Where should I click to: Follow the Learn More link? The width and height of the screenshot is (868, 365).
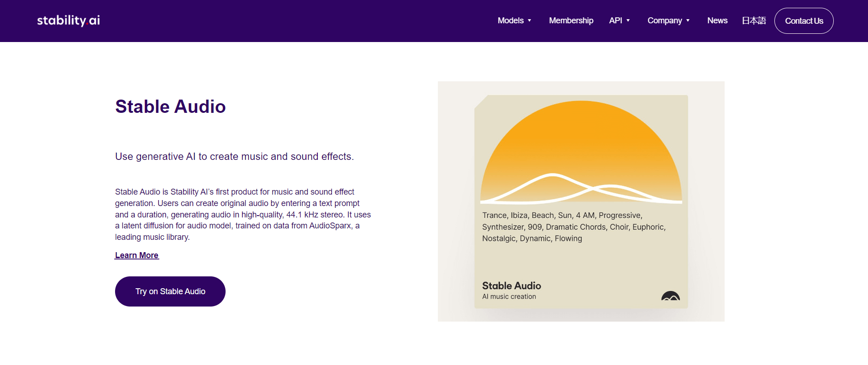(x=137, y=255)
